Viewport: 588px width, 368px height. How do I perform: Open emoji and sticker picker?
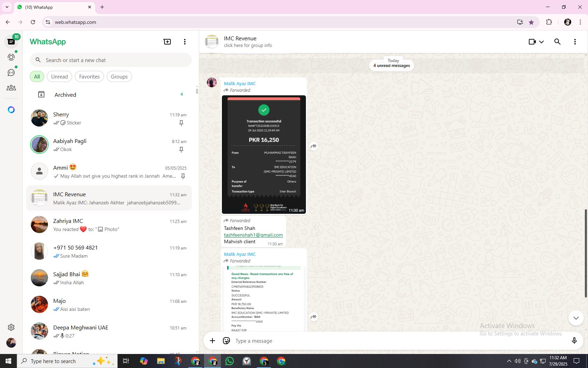pyautogui.click(x=226, y=341)
